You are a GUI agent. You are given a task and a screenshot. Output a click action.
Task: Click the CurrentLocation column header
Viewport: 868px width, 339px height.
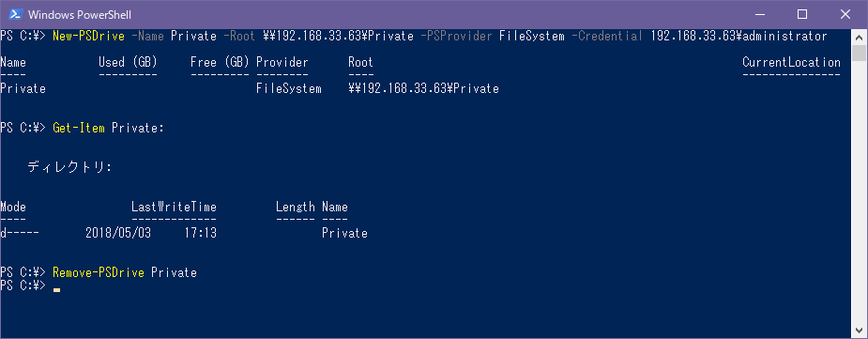(x=791, y=63)
